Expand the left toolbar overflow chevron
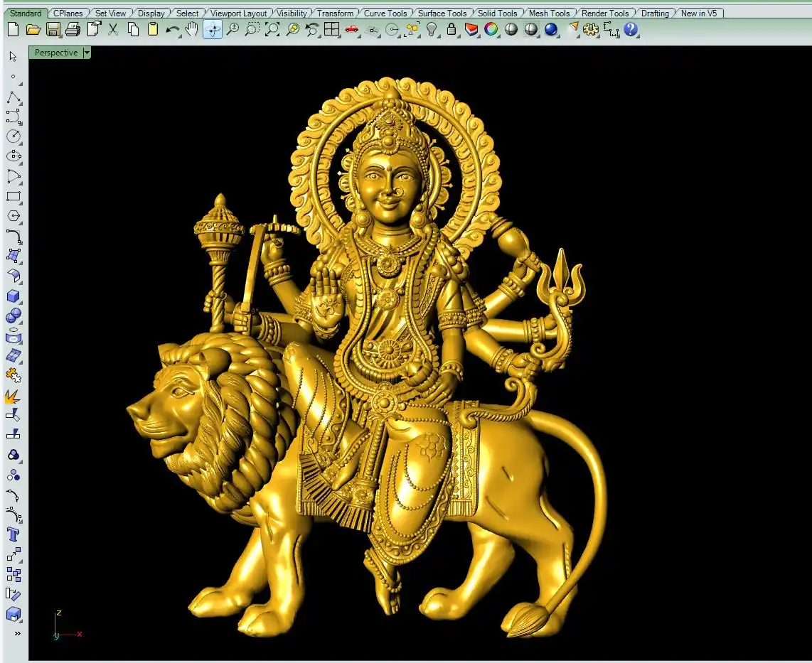Image resolution: width=812 pixels, height=663 pixels. 17,633
